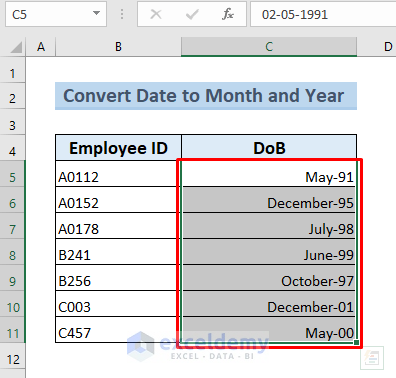Click the formula bar expand dots handle
The height and width of the screenshot is (378, 396).
pos(122,14)
